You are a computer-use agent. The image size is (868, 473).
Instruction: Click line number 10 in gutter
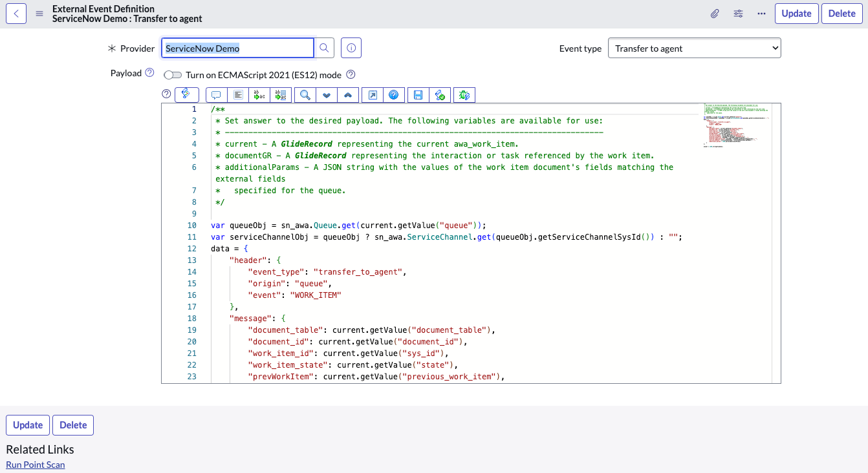click(x=192, y=226)
